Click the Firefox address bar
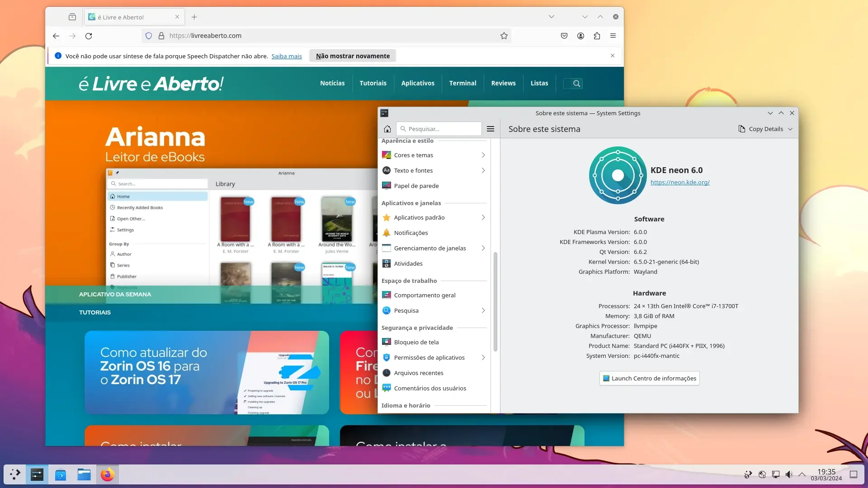868x488 pixels. point(325,36)
